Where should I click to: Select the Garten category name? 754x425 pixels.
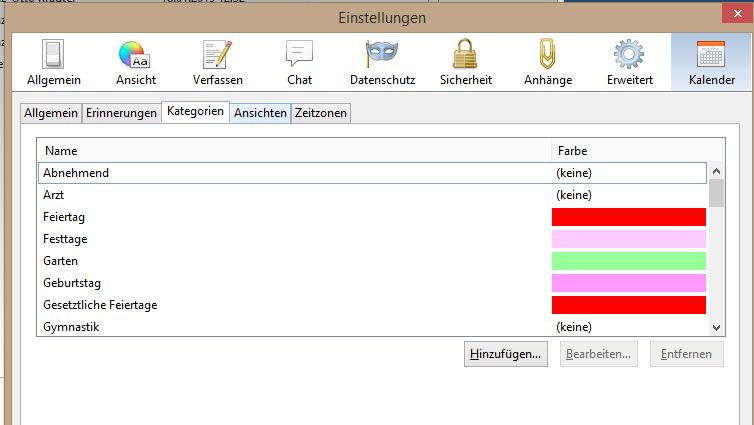coord(60,261)
